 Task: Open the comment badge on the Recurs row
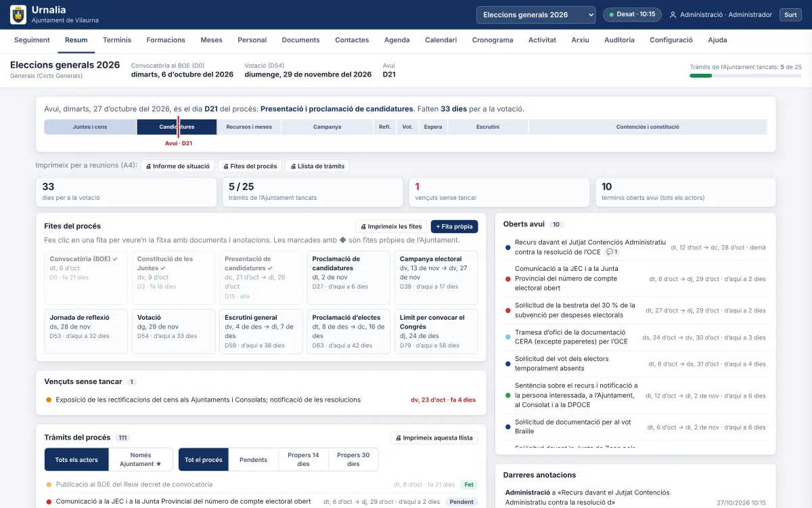[612, 252]
